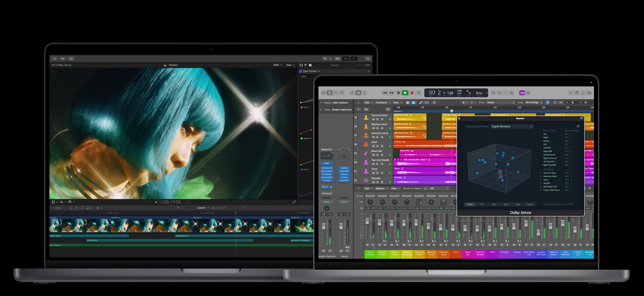Open the View menu in Tracks area
This screenshot has width=644, height=296.
(x=397, y=102)
